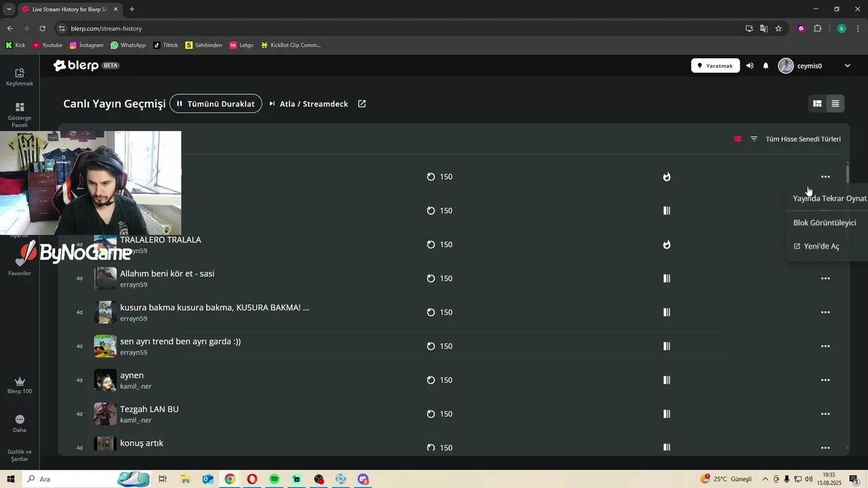
Task: Open ceymis0 profile avatar
Action: 786,66
